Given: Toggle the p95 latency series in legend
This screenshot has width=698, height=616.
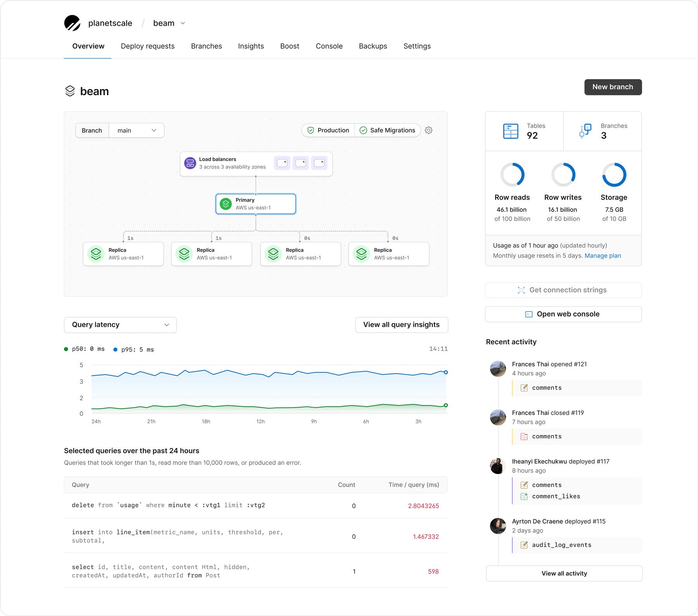Looking at the screenshot, I should pos(133,350).
